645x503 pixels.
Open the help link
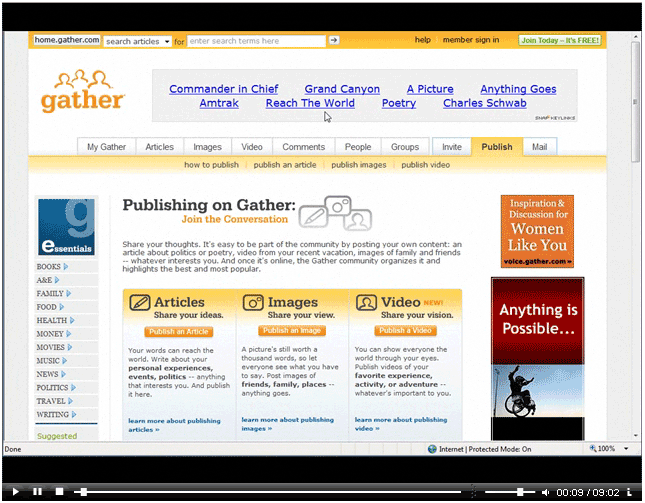pyautogui.click(x=422, y=40)
